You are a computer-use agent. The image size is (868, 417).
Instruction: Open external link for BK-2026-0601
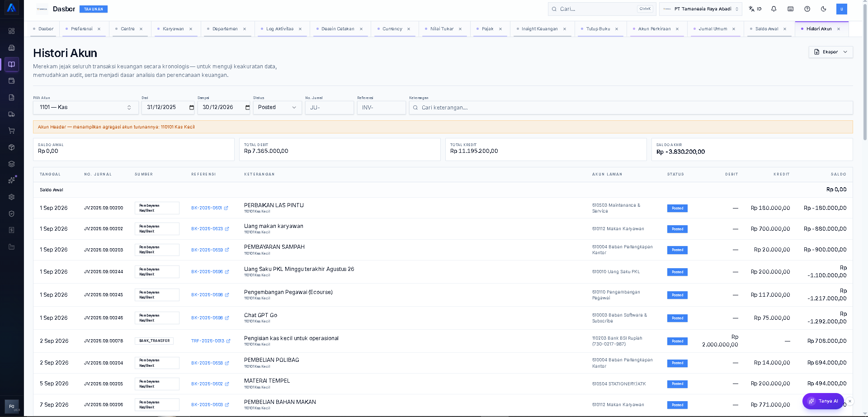[226, 208]
